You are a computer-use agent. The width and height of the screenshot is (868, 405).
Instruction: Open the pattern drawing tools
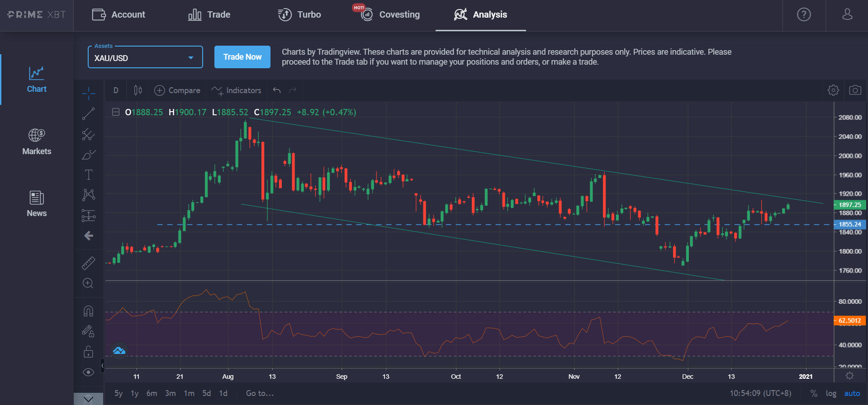(89, 195)
